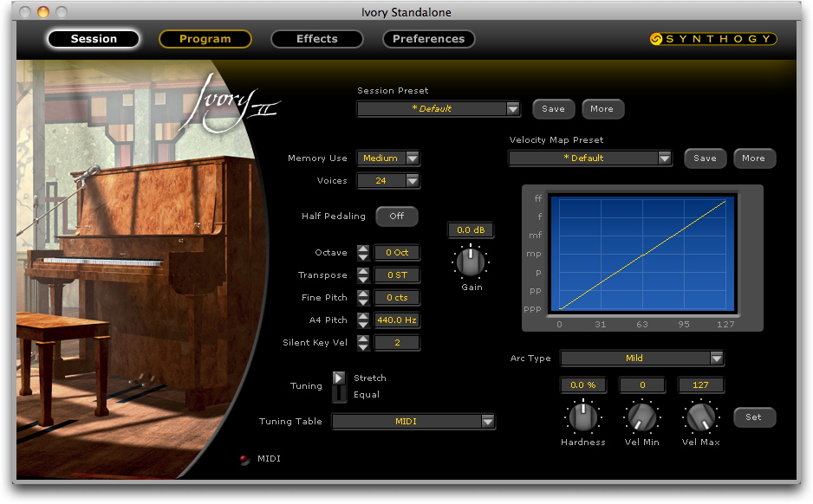This screenshot has width=813, height=504.
Task: Turn the Gain knob
Action: pos(471,261)
